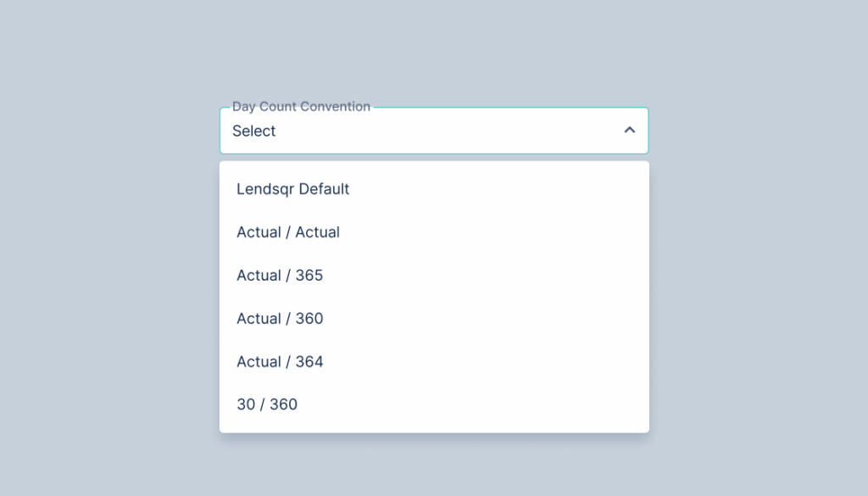Set convention to Actual over 365

pos(280,276)
